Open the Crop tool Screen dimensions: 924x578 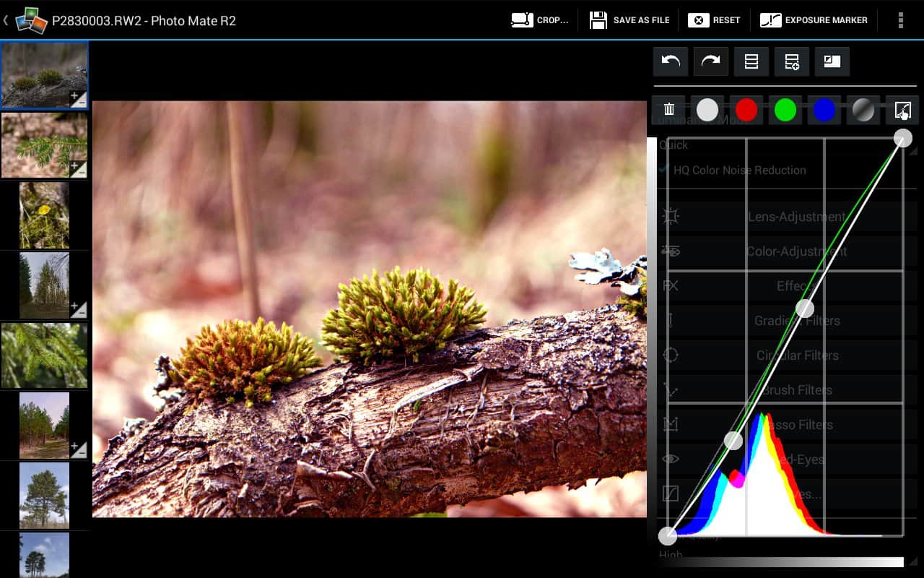540,20
